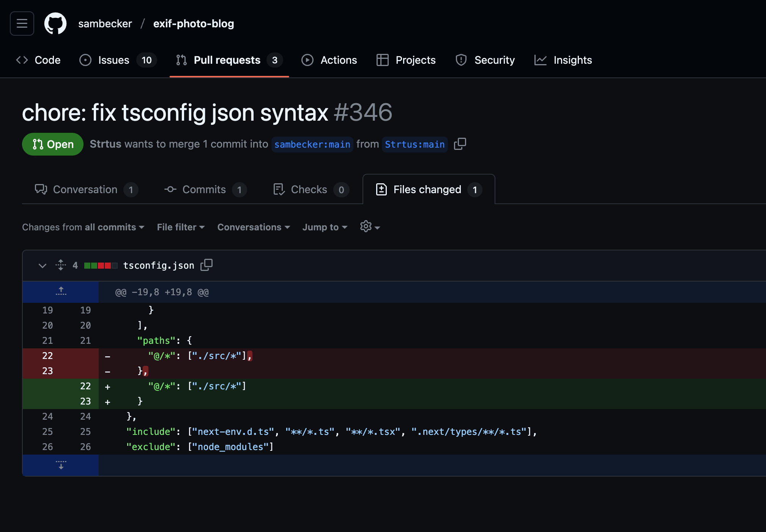Open the Jump to dropdown
766x532 pixels.
[325, 227]
